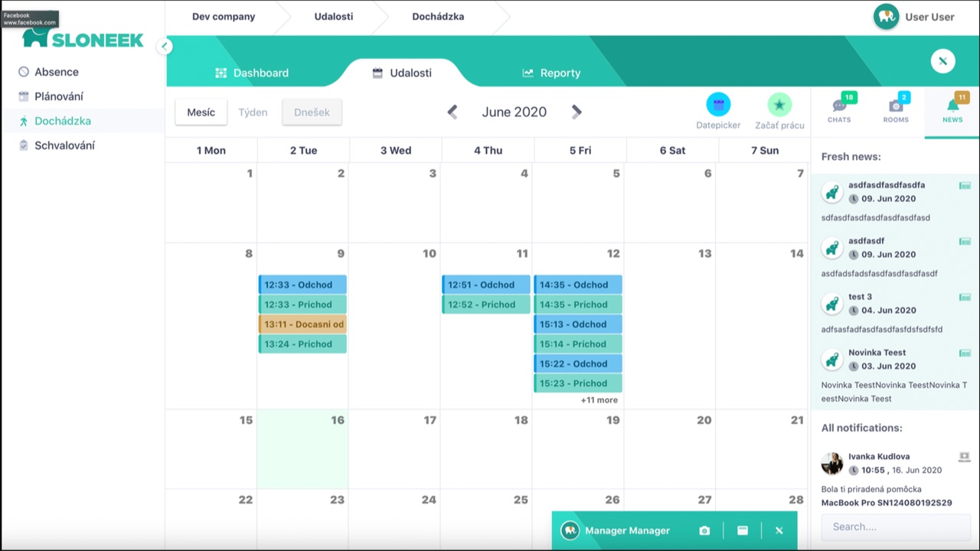The width and height of the screenshot is (980, 551).
Task: Click the card icon in Manager chat bar
Action: tap(742, 530)
